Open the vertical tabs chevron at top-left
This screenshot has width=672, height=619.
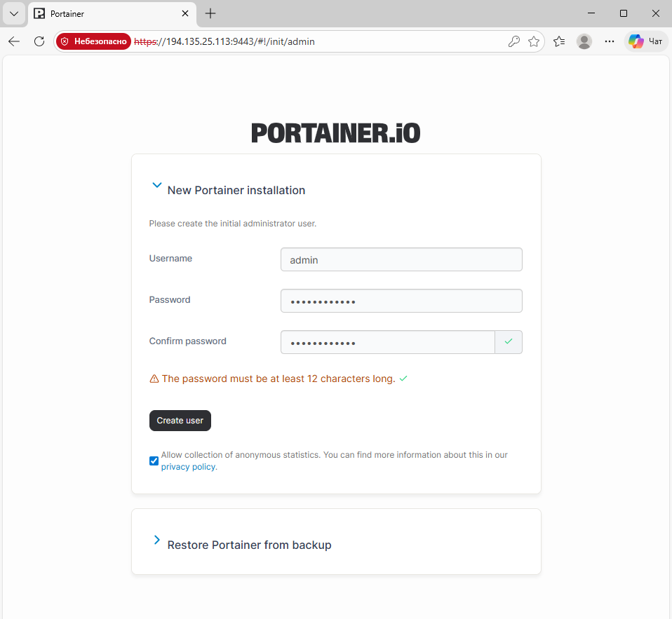tap(14, 13)
